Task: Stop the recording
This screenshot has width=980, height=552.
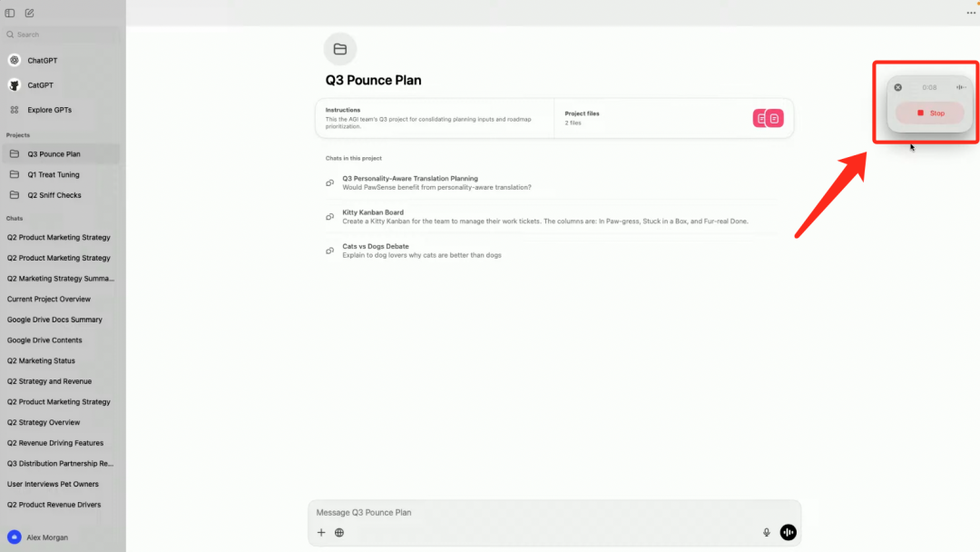Action: [x=930, y=113]
